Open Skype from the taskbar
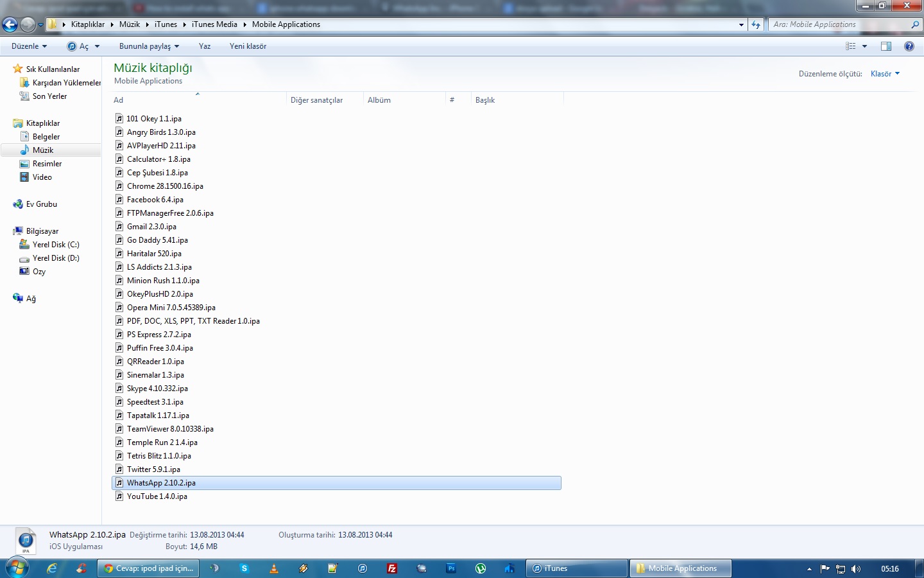This screenshot has width=924, height=578. pyautogui.click(x=244, y=568)
